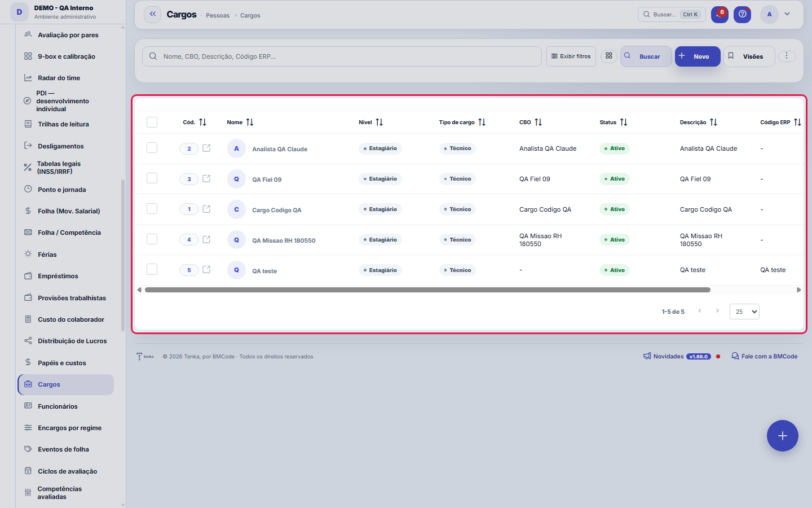Click the sidebar vertical scrollbar

coord(123,255)
